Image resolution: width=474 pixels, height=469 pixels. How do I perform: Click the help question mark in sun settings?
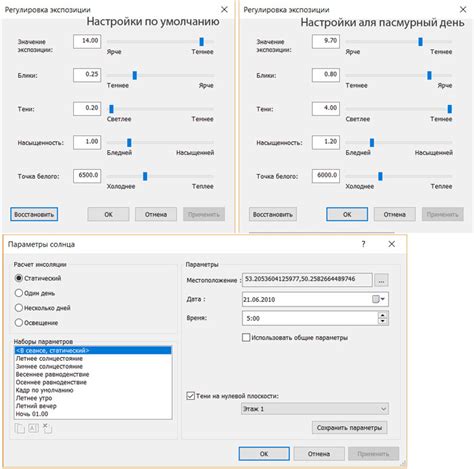(363, 244)
